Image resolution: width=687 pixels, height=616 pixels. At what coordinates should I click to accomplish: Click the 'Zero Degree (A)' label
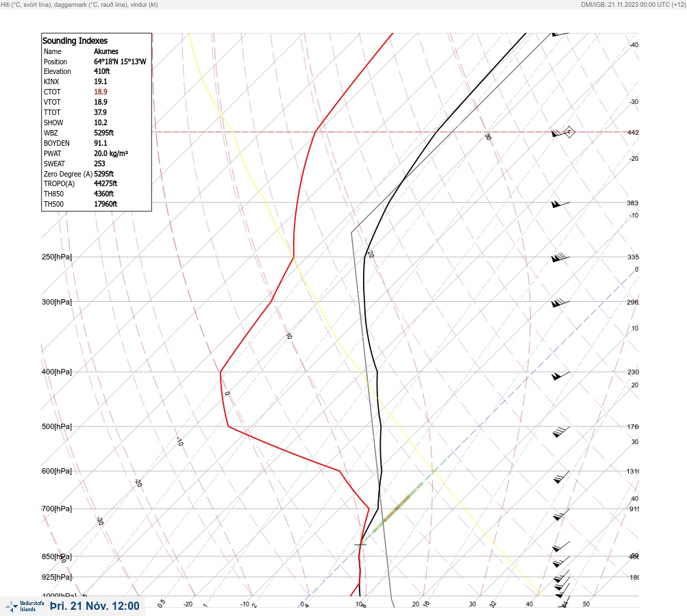[68, 174]
